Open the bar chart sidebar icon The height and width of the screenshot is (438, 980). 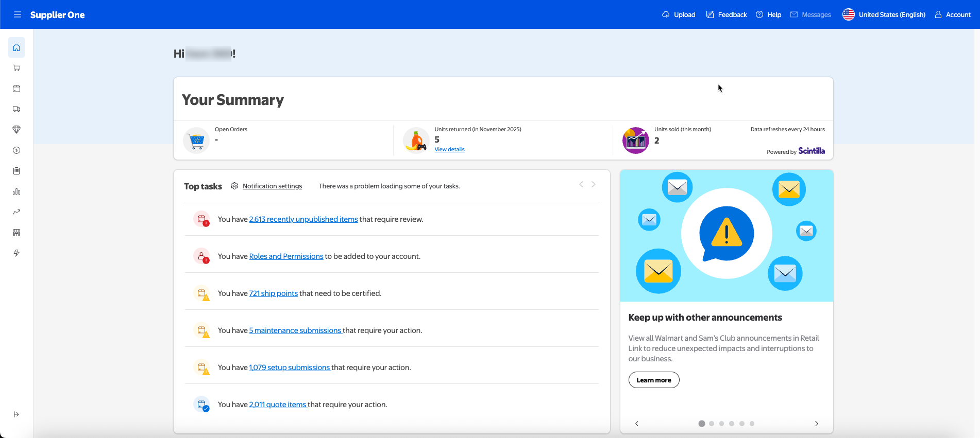[16, 191]
